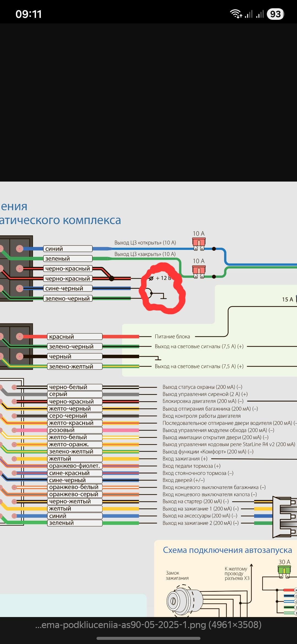Tap the ground symbol beside the black wire

(158, 358)
